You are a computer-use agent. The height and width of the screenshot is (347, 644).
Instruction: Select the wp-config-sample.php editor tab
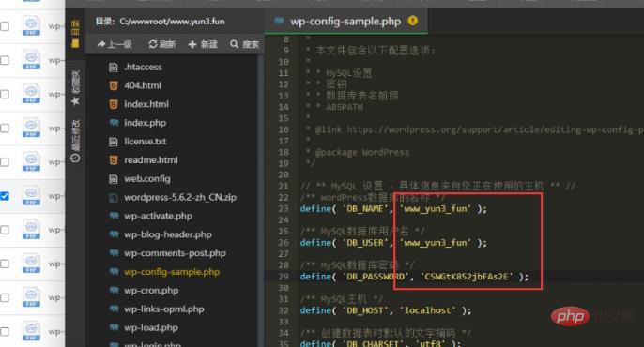345,22
